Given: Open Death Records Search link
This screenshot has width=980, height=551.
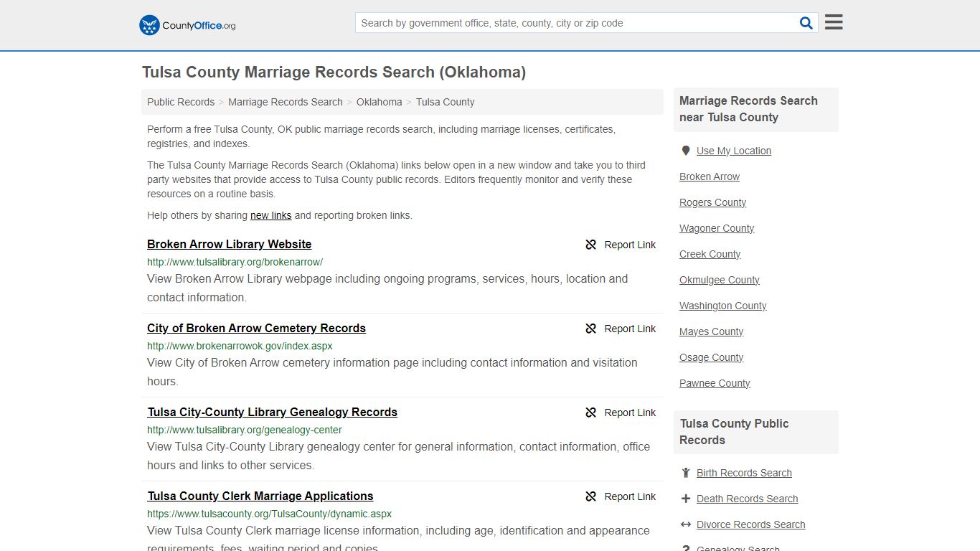Looking at the screenshot, I should click(x=747, y=499).
